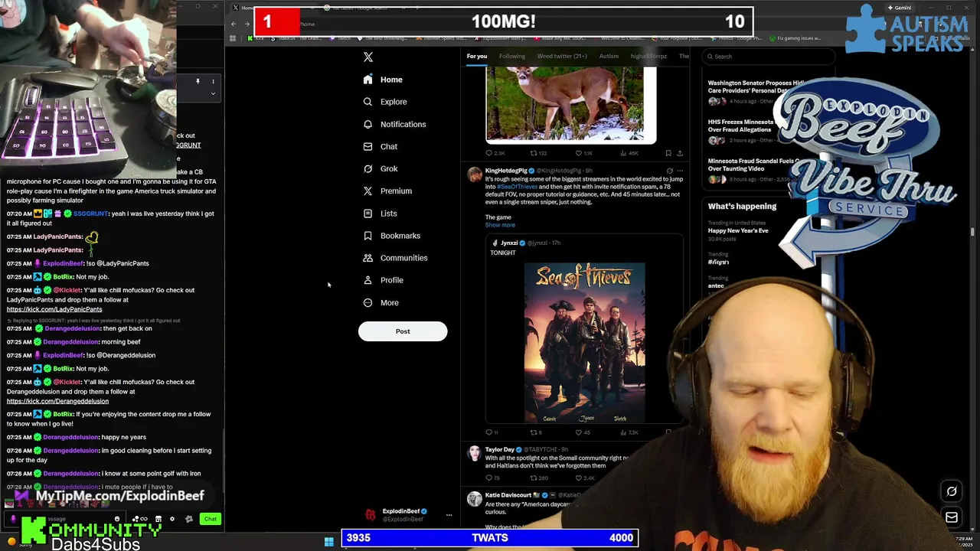This screenshot has height=551, width=980.
Task: Open the deer photo in the top post
Action: coord(571,105)
